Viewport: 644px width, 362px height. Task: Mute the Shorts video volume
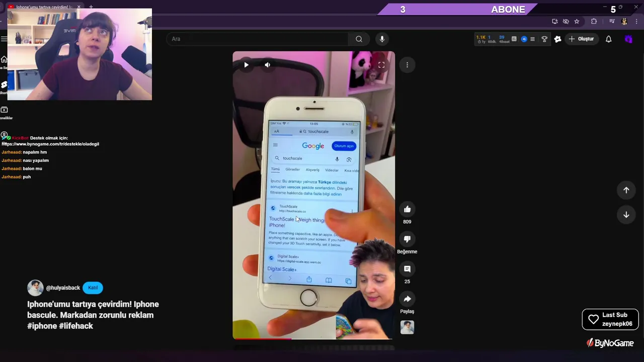coord(267,64)
